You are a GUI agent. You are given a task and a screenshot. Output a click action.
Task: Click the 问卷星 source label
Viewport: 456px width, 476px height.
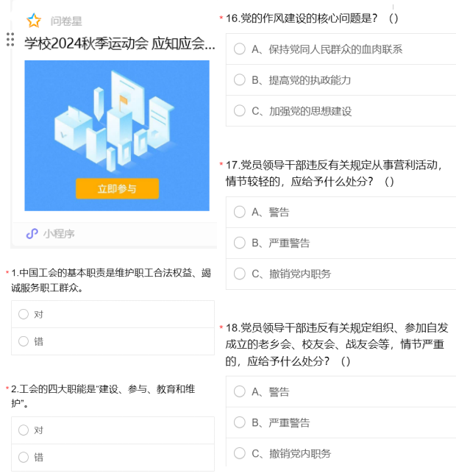point(66,21)
